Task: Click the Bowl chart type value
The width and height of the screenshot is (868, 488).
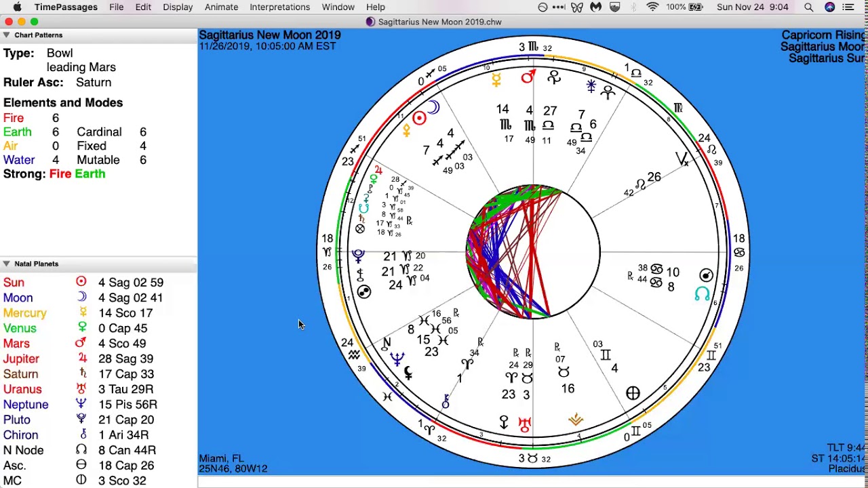Action: [60, 53]
